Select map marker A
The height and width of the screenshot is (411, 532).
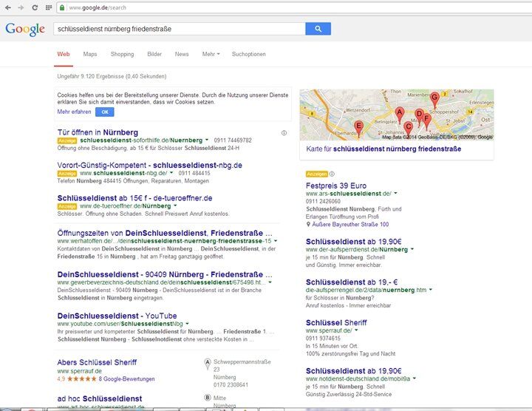[400, 114]
